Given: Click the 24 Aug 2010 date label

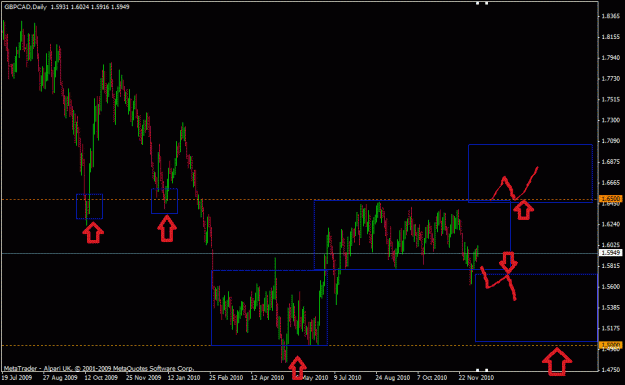Looking at the screenshot, I should 393,377.
